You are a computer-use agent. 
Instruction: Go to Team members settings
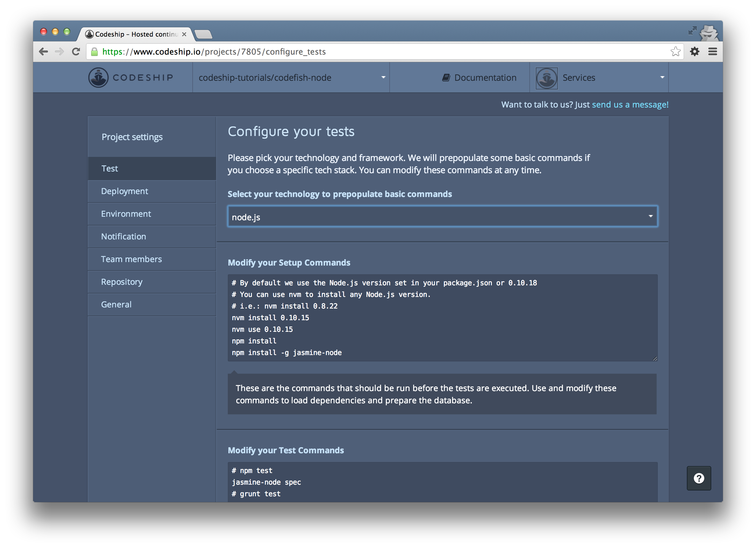[x=131, y=259]
